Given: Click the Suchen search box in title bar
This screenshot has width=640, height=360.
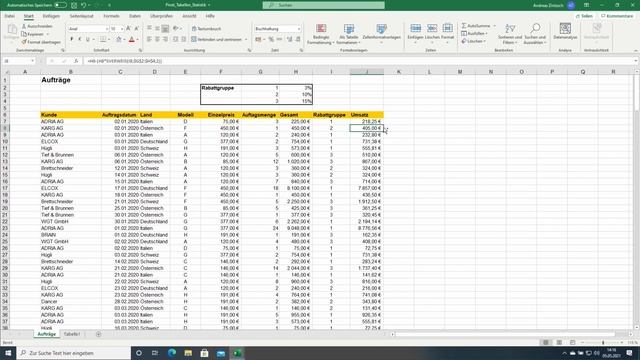Looking at the screenshot, I should (x=323, y=5).
